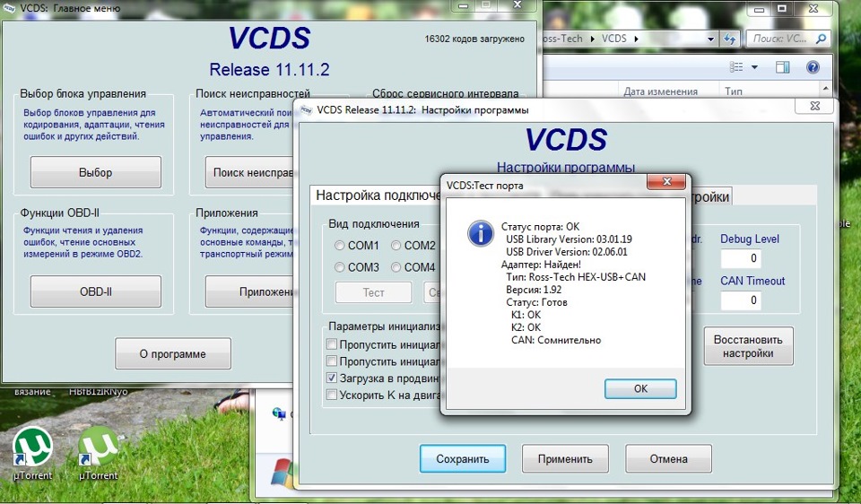The height and width of the screenshot is (504, 861).
Task: Close the VCDS port test dialog
Action: [666, 182]
